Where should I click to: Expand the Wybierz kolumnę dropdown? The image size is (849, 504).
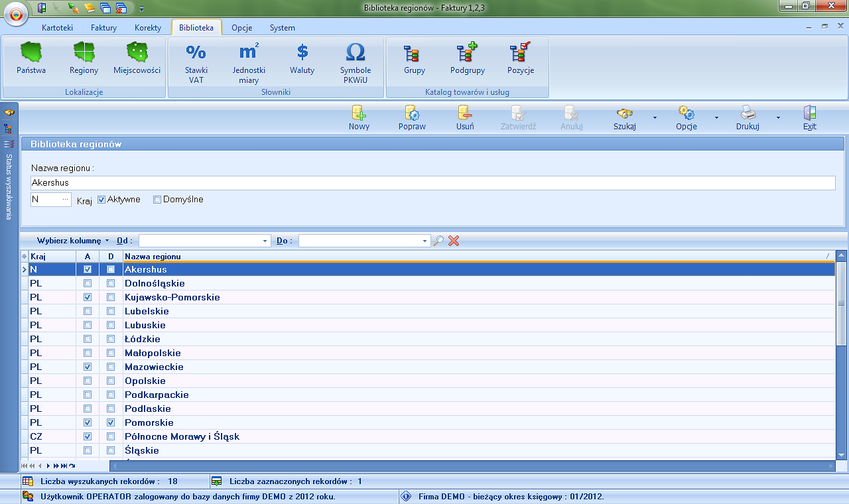pyautogui.click(x=73, y=241)
